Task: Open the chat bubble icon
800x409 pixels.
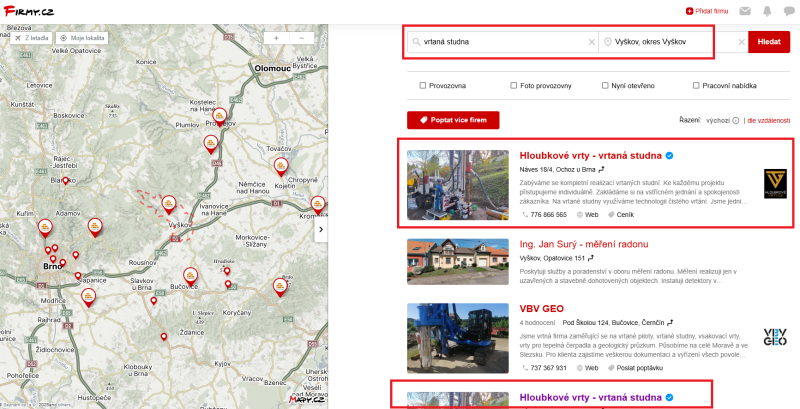Action: (x=789, y=11)
